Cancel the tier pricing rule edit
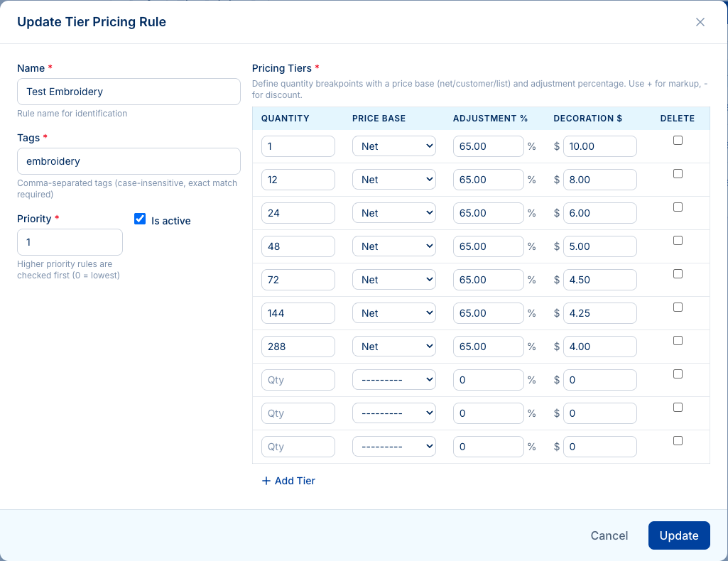The width and height of the screenshot is (728, 561). point(609,535)
